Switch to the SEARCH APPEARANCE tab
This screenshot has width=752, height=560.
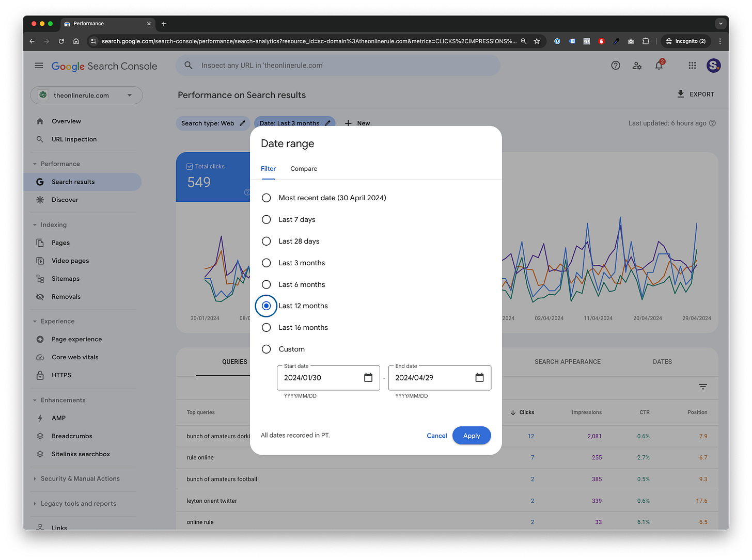[x=568, y=362]
